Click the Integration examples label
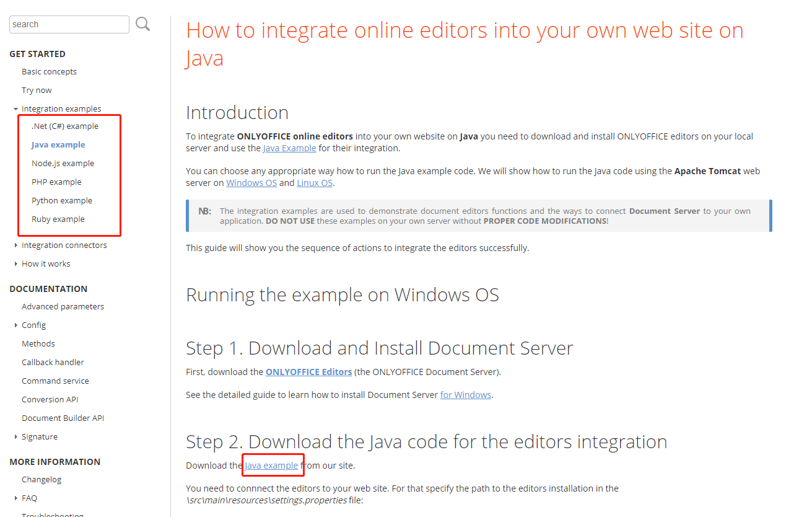 61,108
